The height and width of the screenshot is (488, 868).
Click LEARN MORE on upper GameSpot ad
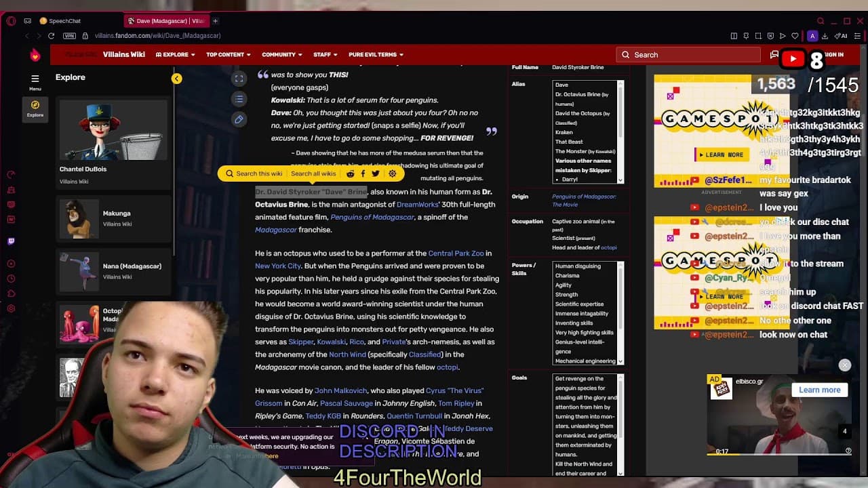click(721, 155)
